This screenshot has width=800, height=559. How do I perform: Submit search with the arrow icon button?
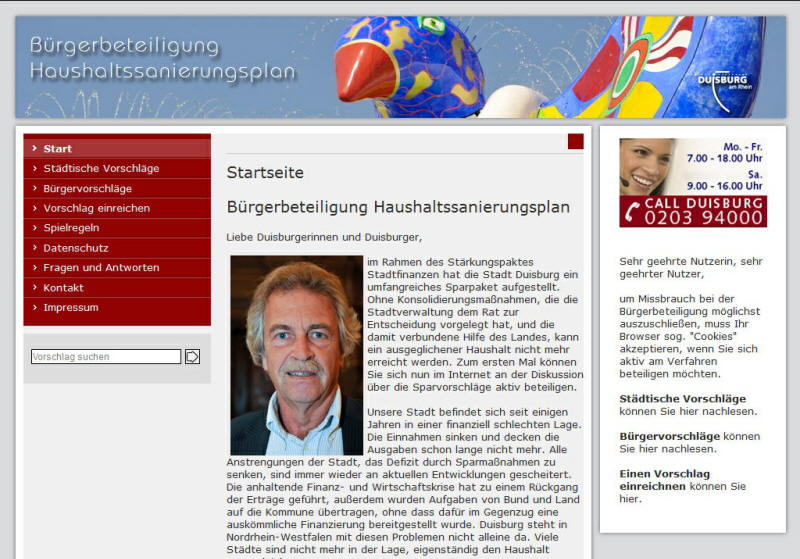click(192, 357)
